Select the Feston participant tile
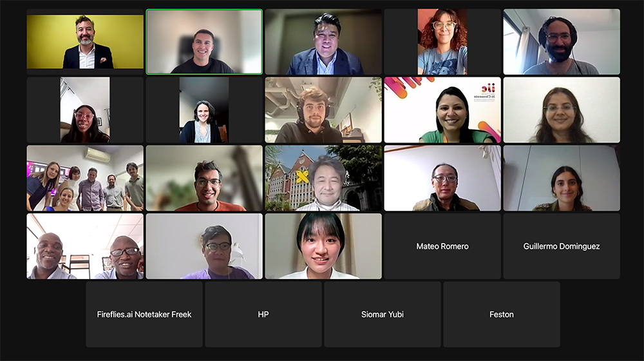The height and width of the screenshot is (361, 644). tap(502, 314)
